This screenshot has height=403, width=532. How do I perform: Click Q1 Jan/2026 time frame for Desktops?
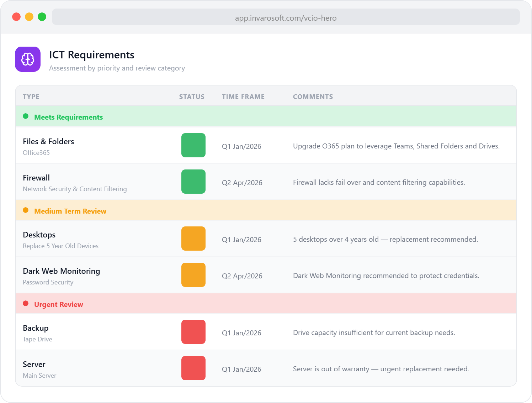click(241, 240)
